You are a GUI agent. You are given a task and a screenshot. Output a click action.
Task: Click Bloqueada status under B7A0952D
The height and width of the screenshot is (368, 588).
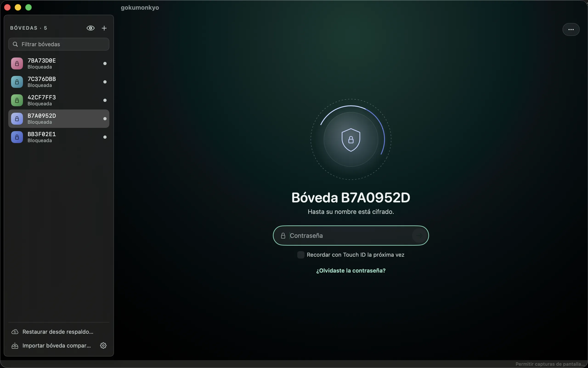[40, 122]
